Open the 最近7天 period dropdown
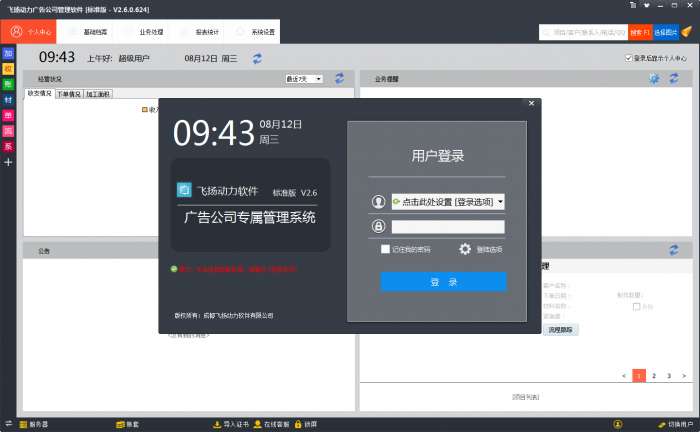Screen dimensions: 700x432 pos(304,79)
